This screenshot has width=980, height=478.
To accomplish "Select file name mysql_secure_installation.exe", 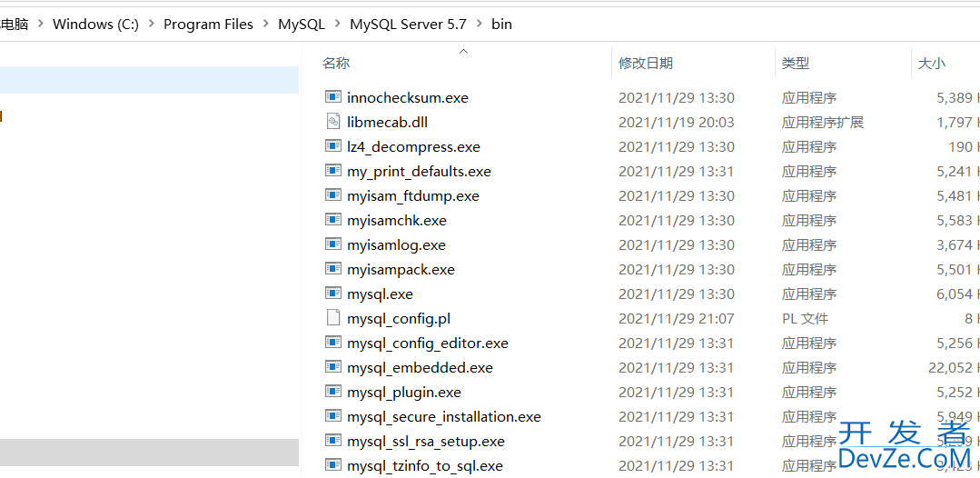I will click(x=444, y=417).
